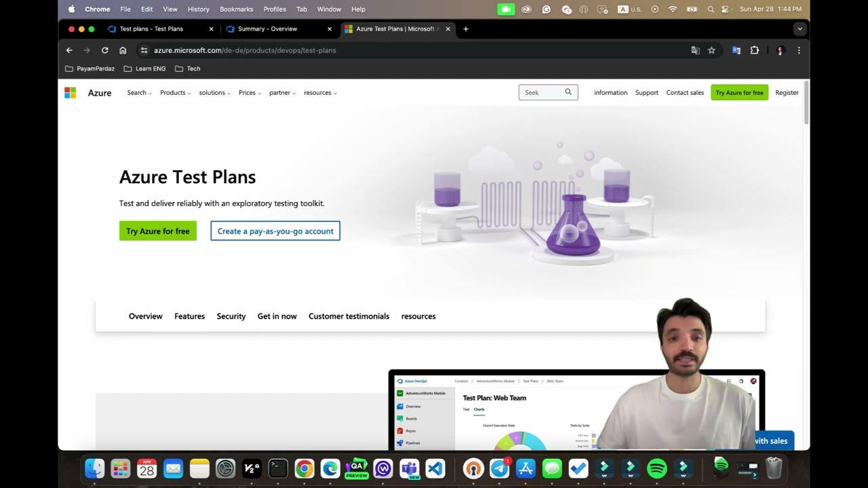Screen dimensions: 868x488
Task: Click the Spotlight search icon in menu bar
Action: click(x=711, y=9)
